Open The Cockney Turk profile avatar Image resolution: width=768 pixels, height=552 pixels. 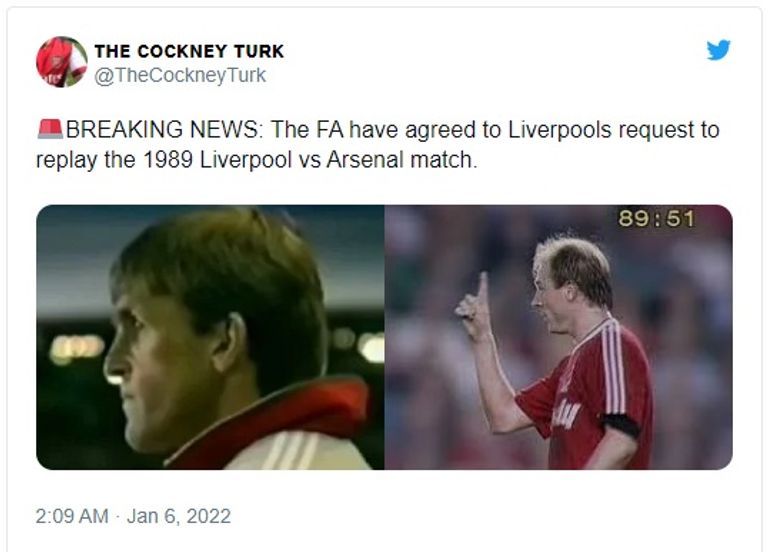pyautogui.click(x=62, y=62)
